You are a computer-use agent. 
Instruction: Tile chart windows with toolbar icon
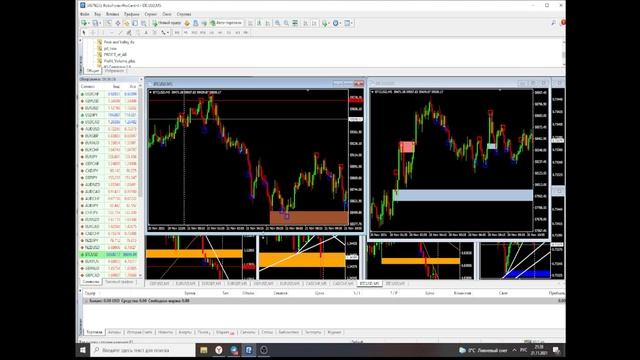[x=294, y=23]
